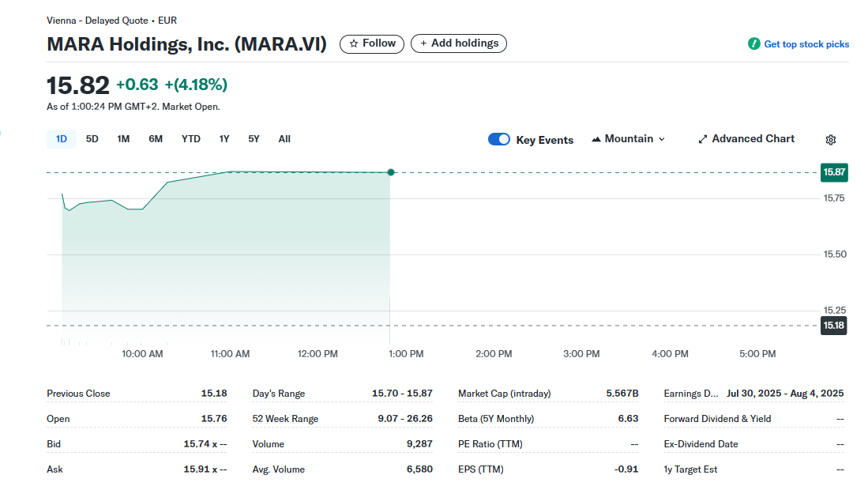Image resolution: width=868 pixels, height=490 pixels.
Task: Click the +0.63 price change
Action: 137,85
